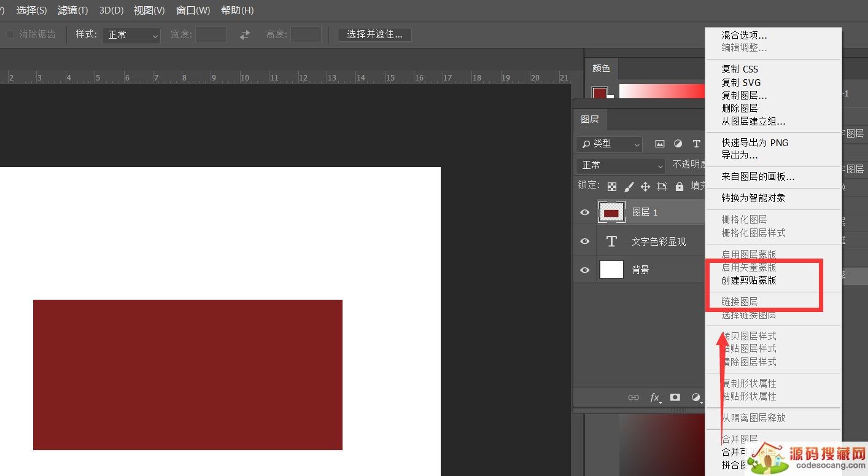The image size is (868, 476).
Task: Click the add layer style fx icon
Action: tap(655, 397)
